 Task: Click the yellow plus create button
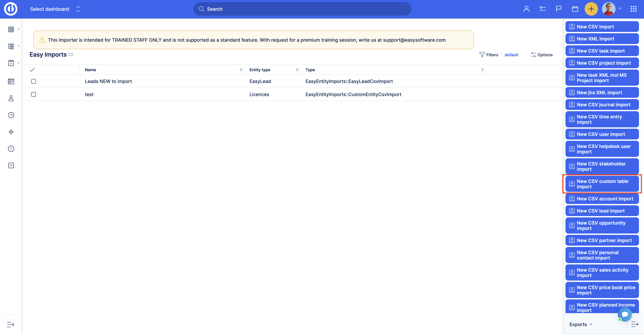pos(591,9)
